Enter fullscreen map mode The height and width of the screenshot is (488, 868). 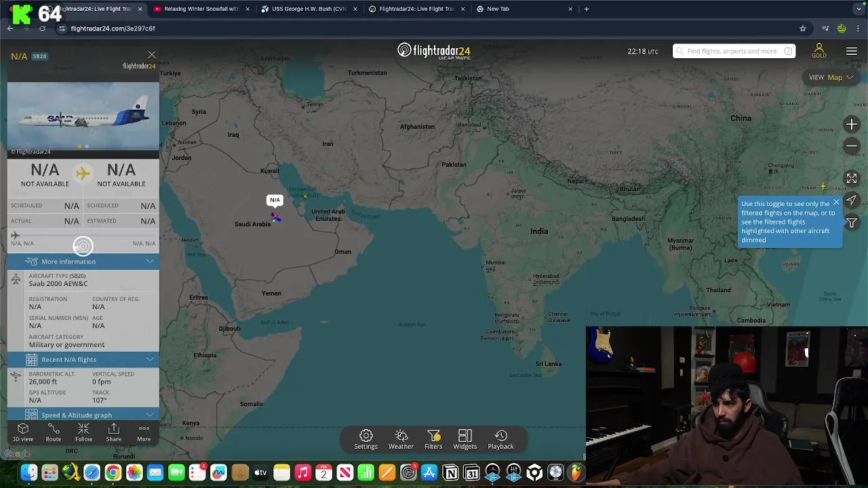click(x=852, y=178)
